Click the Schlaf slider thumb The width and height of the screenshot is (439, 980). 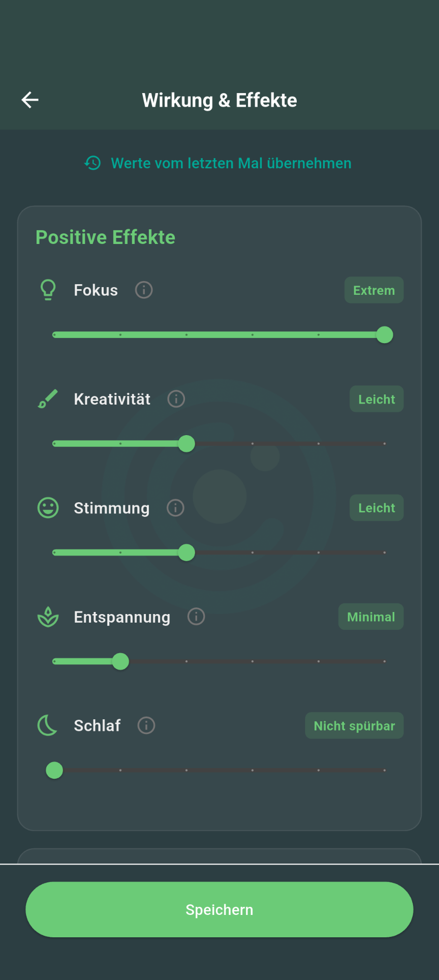(54, 770)
